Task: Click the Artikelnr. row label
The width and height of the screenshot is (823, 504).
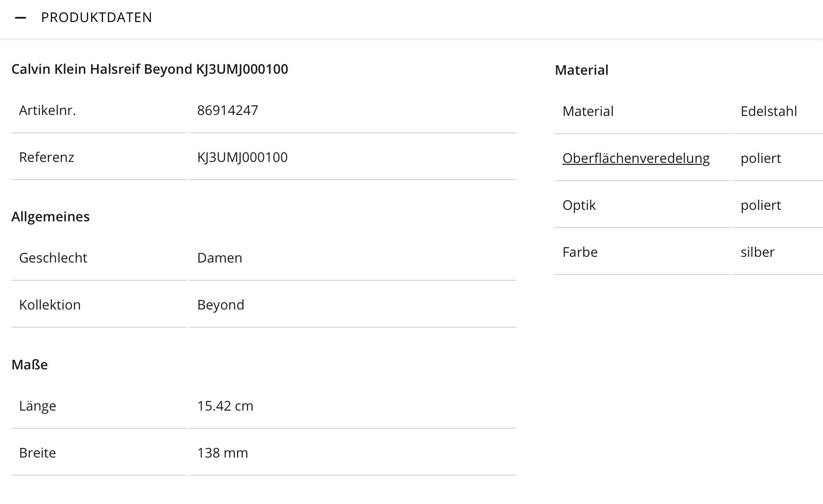Action: click(47, 110)
